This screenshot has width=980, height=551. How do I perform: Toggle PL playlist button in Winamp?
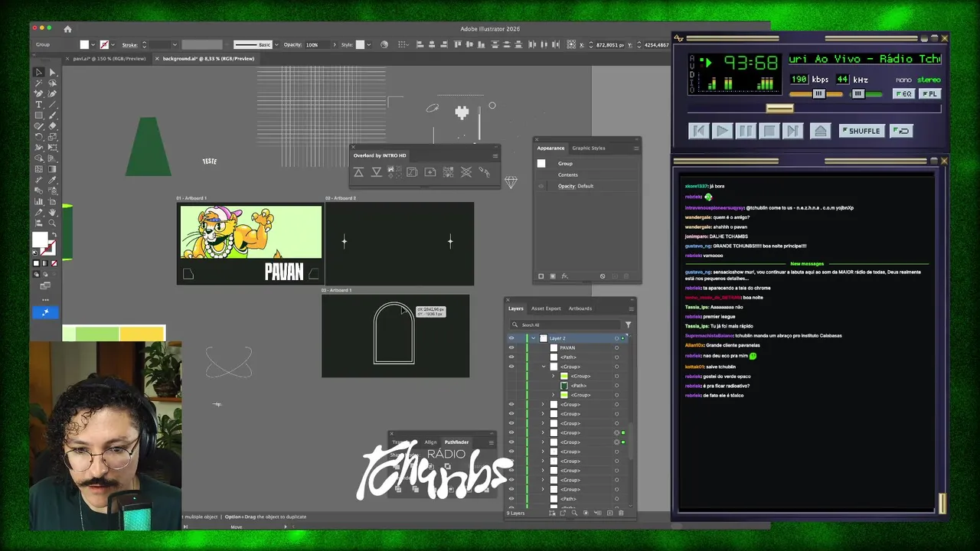click(x=929, y=93)
